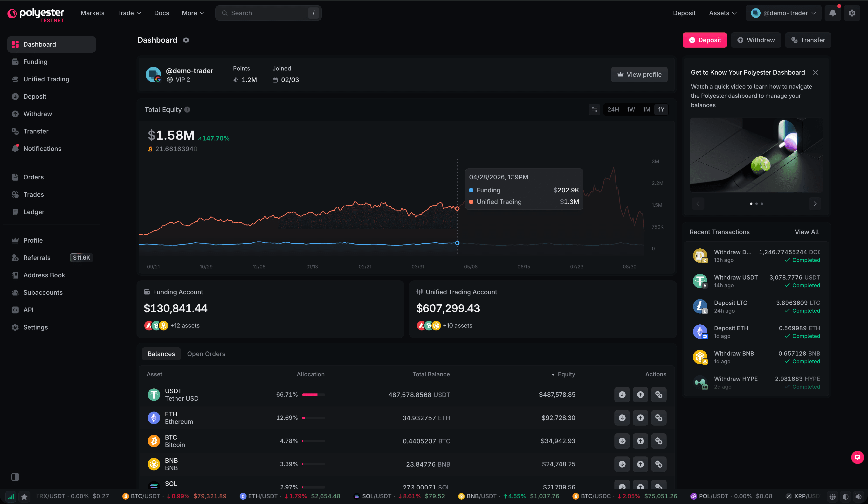Click the BTC allocation bar

point(313,441)
